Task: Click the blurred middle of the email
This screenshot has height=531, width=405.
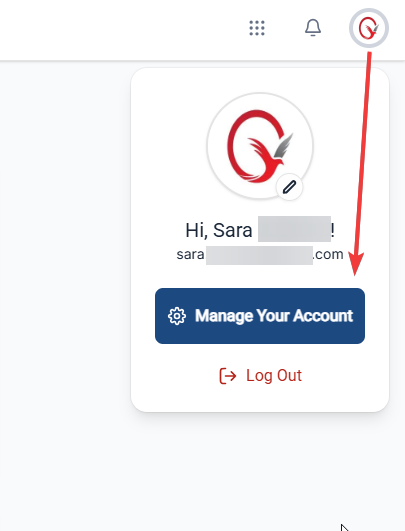Action: pos(259,255)
